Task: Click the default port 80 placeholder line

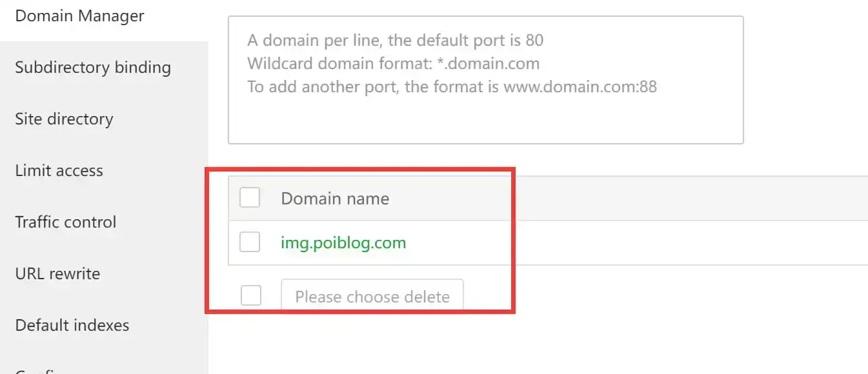Action: (395, 41)
